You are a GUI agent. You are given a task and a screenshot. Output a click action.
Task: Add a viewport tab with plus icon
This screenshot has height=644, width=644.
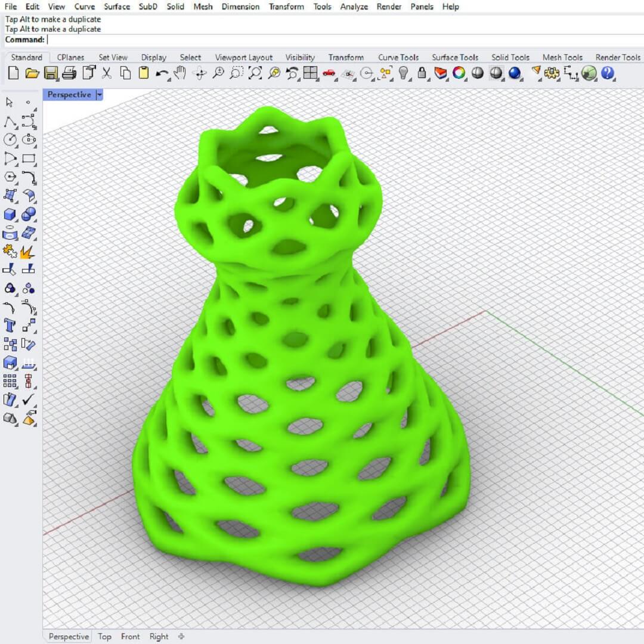(x=181, y=637)
